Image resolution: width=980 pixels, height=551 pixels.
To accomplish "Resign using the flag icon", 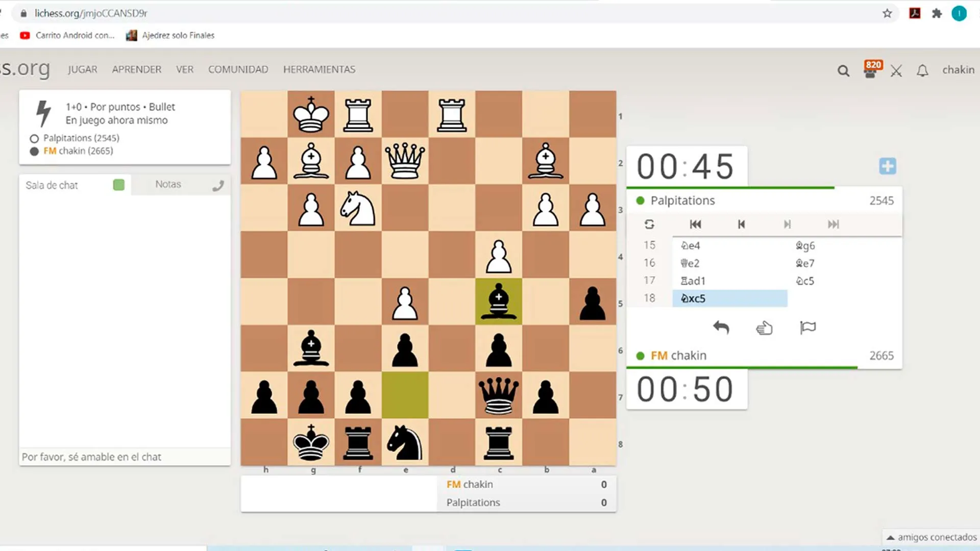I will click(807, 328).
